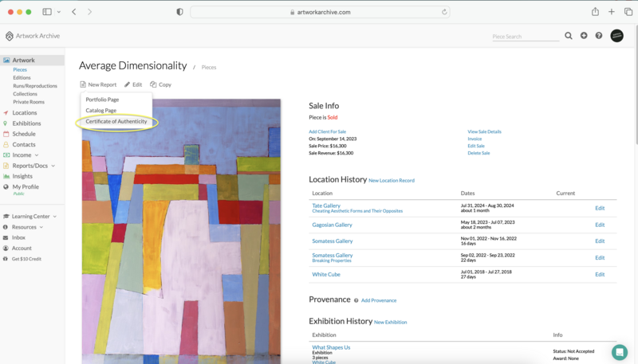Choose Certificate of Authenticity option
638x364 pixels.
click(116, 121)
